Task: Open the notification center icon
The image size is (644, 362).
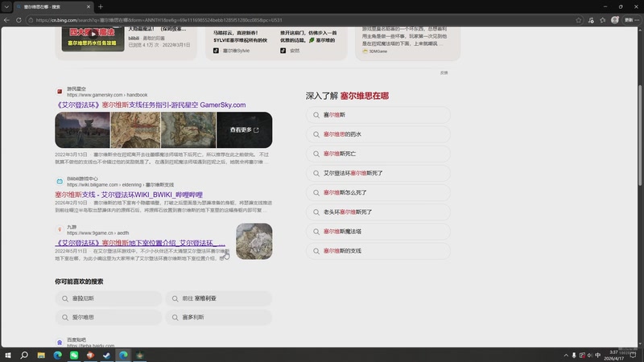Action: pyautogui.click(x=634, y=355)
